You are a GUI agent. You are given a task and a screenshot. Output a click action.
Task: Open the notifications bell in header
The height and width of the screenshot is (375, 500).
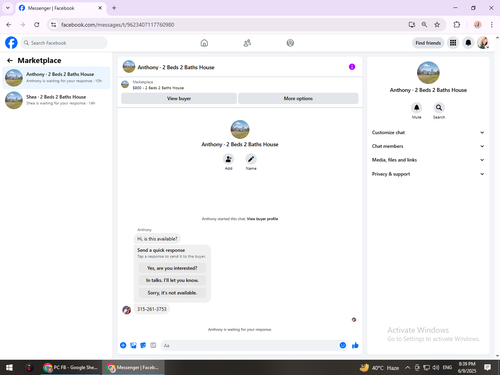[468, 43]
